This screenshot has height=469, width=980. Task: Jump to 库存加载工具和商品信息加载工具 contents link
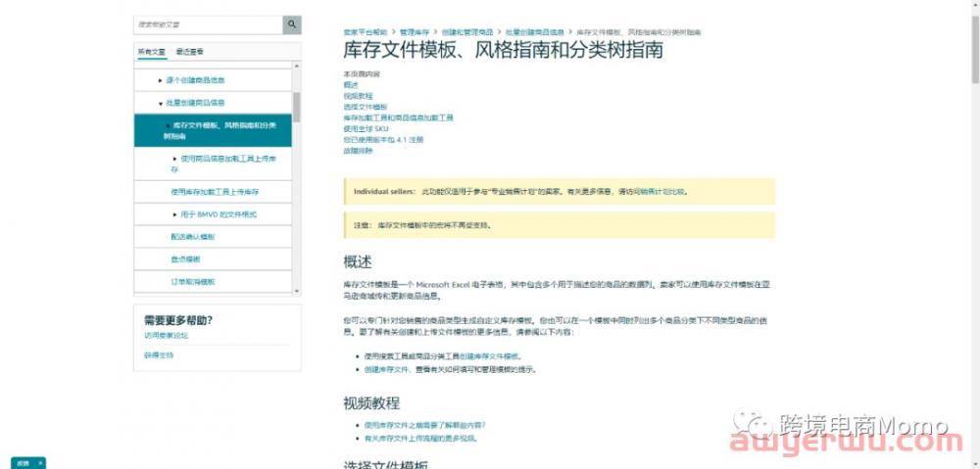pyautogui.click(x=398, y=117)
